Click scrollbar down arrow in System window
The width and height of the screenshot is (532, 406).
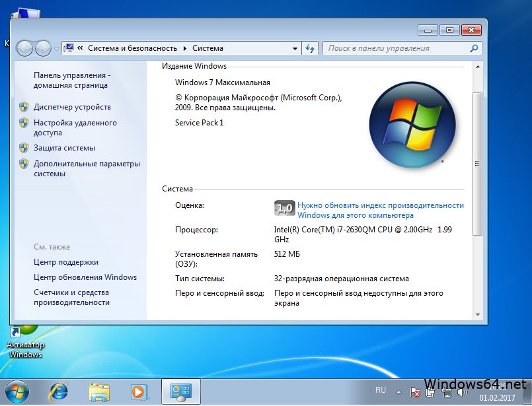pos(478,315)
